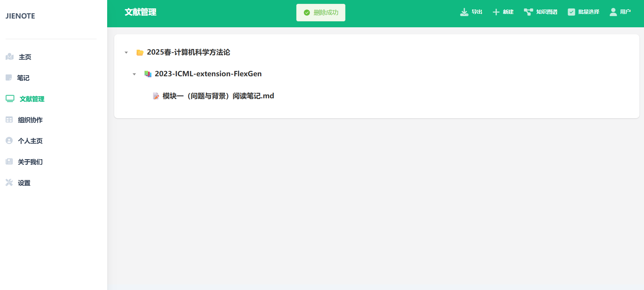644x290 pixels.
Task: Open the 个人主页 menu item
Action: coord(30,141)
